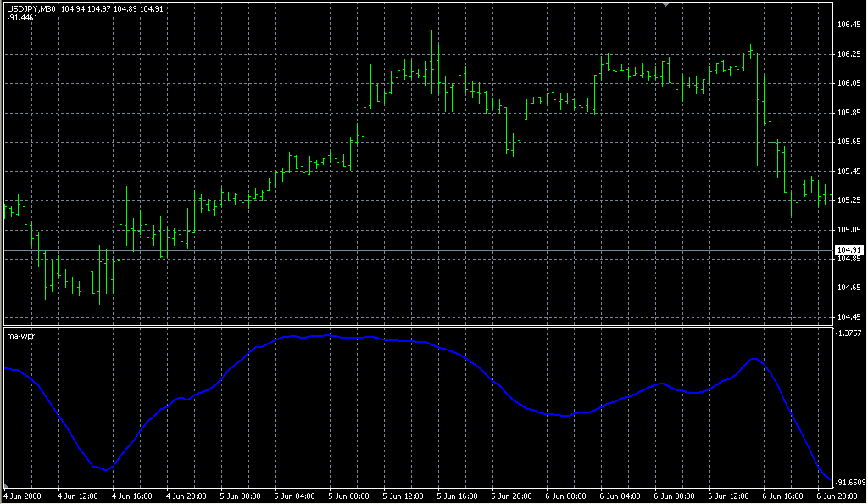This screenshot has width=868, height=504.
Task: Click the -1.3757 indicator scale value
Action: [849, 333]
